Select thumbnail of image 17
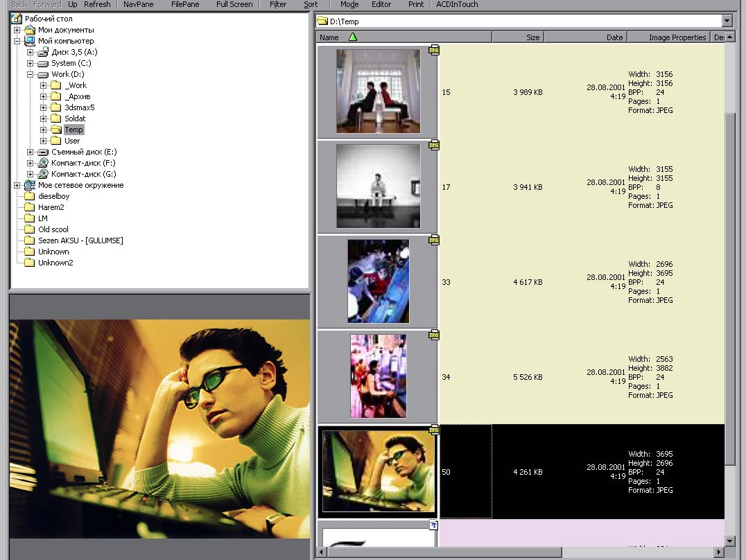 point(379,186)
